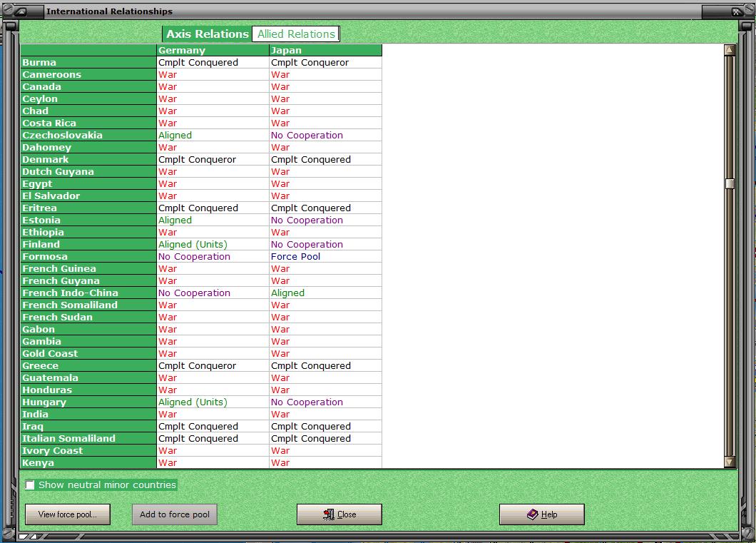The height and width of the screenshot is (543, 756).
Task: Select the Gambia row label
Action: click(88, 341)
